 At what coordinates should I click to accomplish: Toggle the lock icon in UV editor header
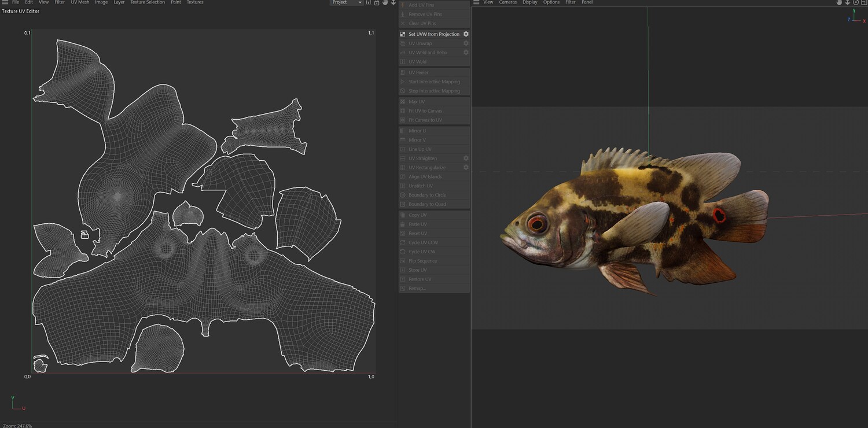coord(377,2)
